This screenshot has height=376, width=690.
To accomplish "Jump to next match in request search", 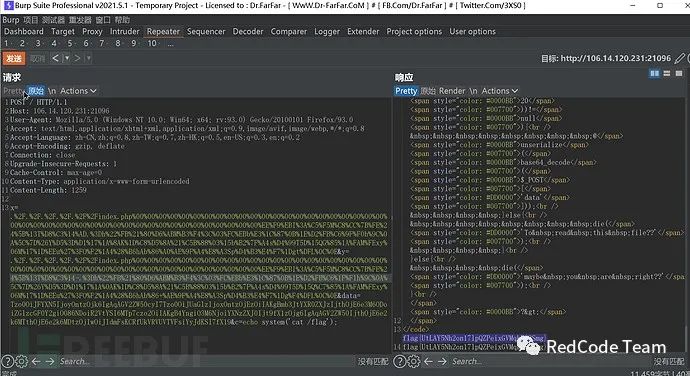I will 50,361.
